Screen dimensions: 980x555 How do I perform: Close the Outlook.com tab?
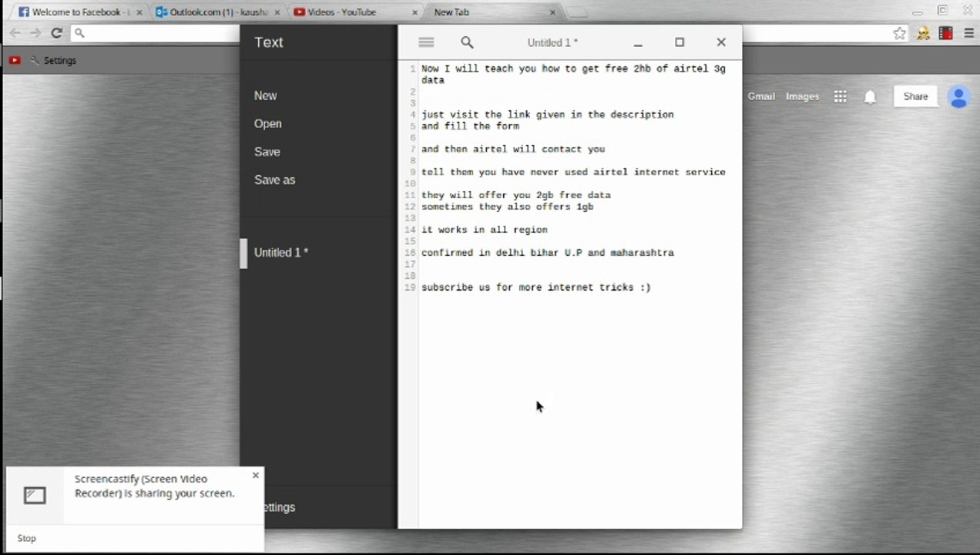[x=277, y=12]
